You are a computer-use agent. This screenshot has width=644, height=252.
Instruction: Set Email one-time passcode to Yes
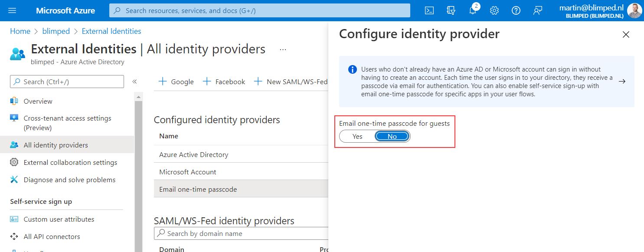coord(357,136)
